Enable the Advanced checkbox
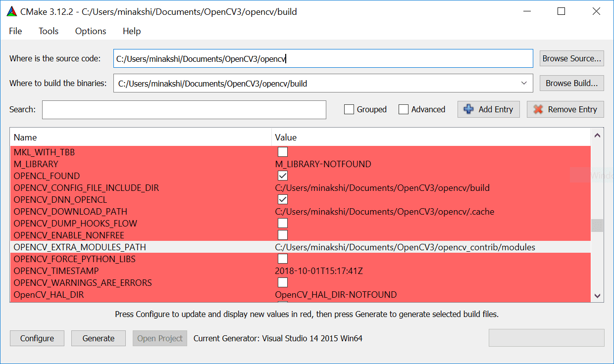Image resolution: width=614 pixels, height=364 pixels. pyautogui.click(x=404, y=109)
